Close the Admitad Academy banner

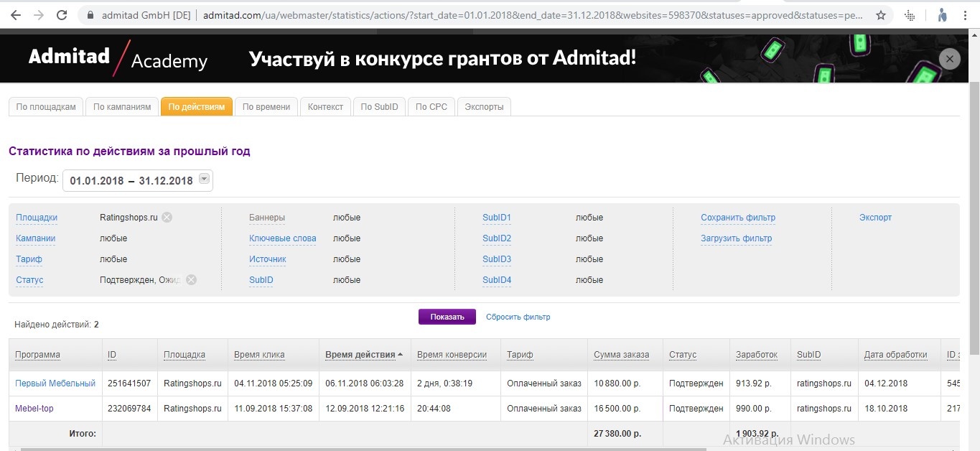click(950, 60)
